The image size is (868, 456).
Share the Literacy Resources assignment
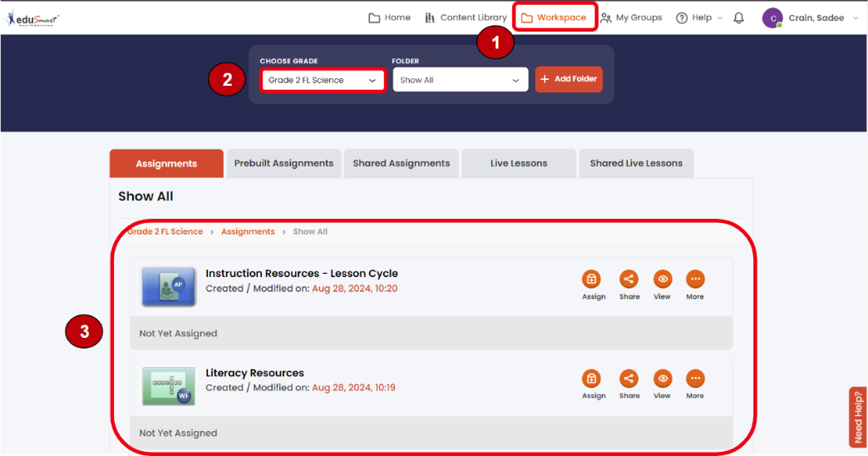click(x=629, y=379)
